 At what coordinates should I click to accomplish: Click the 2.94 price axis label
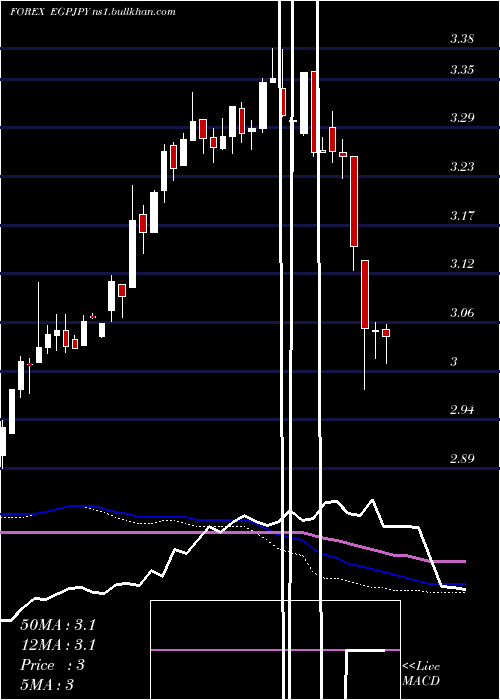point(462,410)
